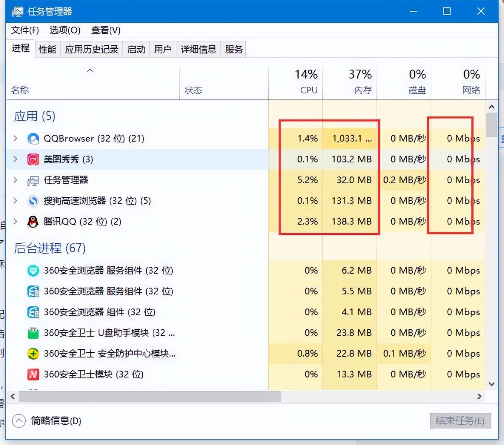This screenshot has width=504, height=445.
Task: Click the vertical scrollbar down arrow
Action: coord(492,384)
